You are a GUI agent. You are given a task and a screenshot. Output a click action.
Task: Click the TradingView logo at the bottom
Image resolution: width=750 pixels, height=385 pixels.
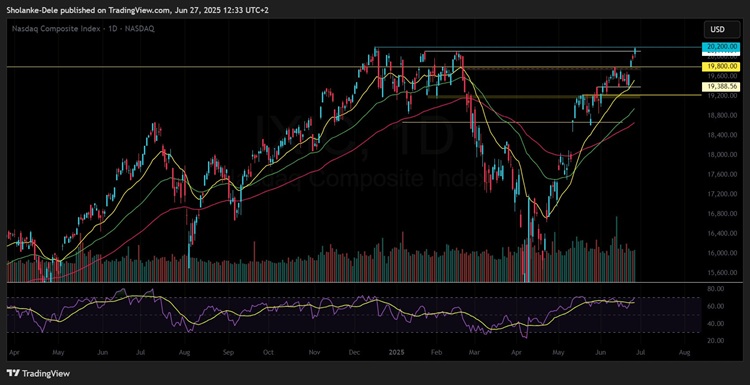point(38,374)
